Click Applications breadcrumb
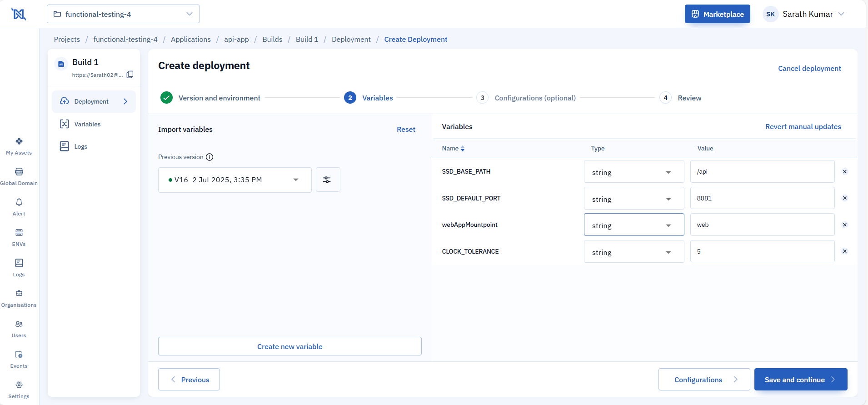The height and width of the screenshot is (405, 868). pos(191,40)
